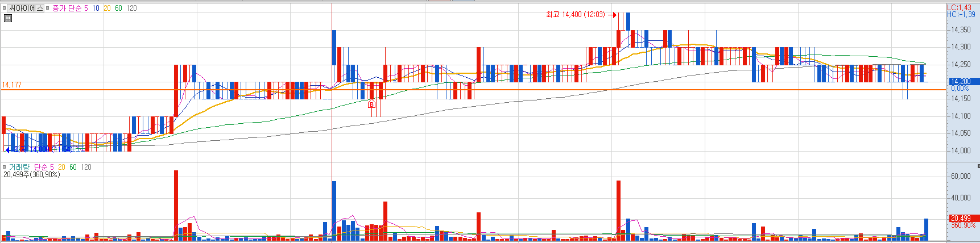The width and height of the screenshot is (980, 243).
Task: Click the pink 5-period price MA legend
Action: 86,8
